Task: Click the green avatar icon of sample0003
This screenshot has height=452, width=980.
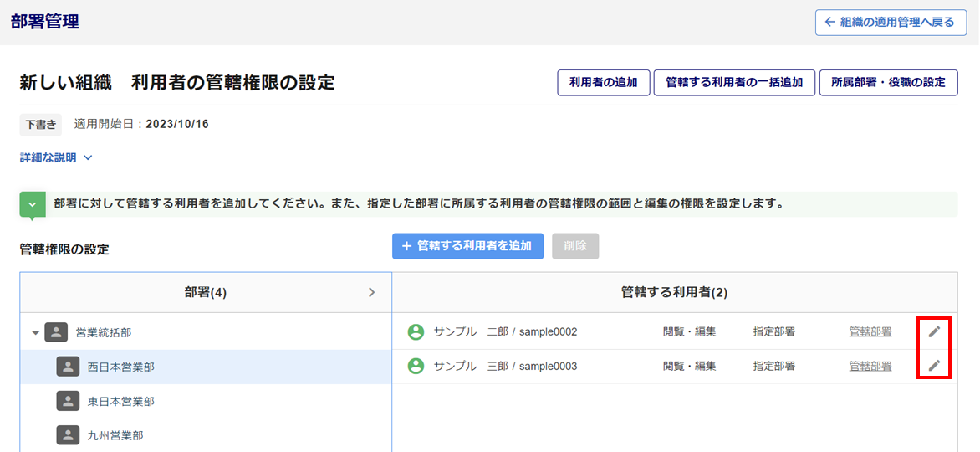Action: coord(416,367)
